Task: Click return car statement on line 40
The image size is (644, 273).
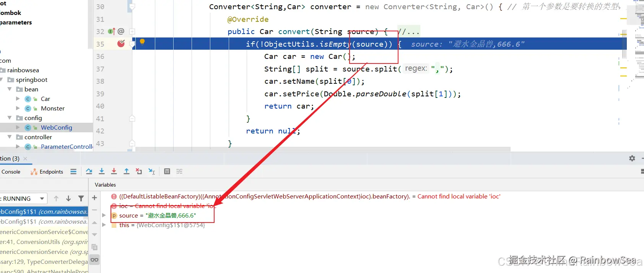Action: click(x=289, y=106)
